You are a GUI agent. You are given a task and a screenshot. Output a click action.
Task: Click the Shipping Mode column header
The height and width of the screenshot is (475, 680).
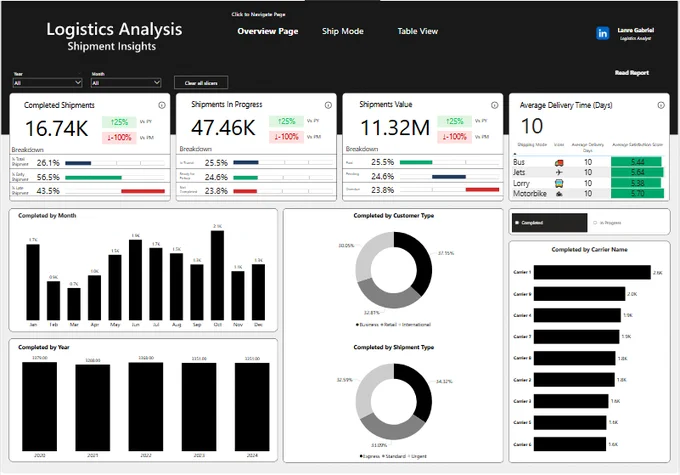532,145
